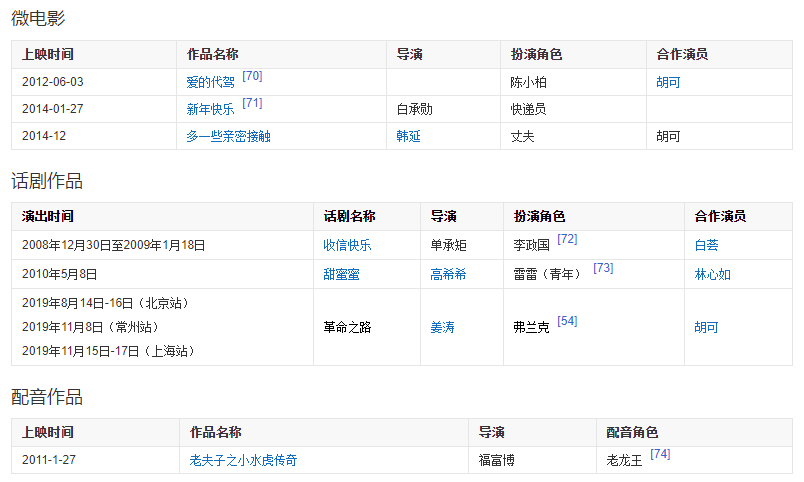Visit director 高希希 link
Screen dimensions: 804x482
tap(448, 275)
